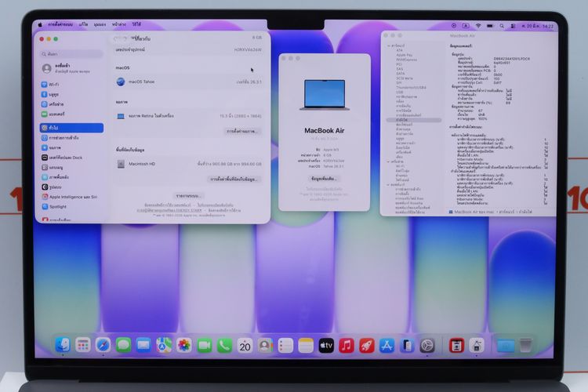Open the Edit menu in menu bar
588x392 pixels.
pos(83,24)
